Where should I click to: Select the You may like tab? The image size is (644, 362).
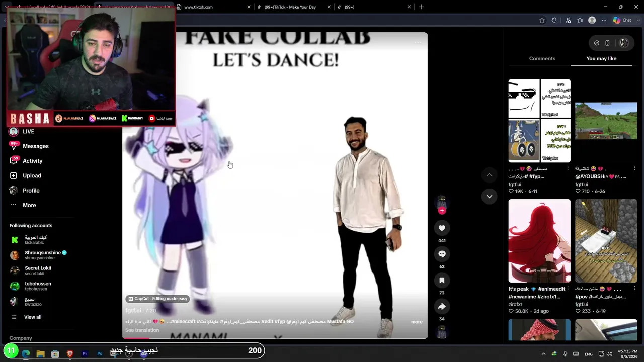click(601, 59)
